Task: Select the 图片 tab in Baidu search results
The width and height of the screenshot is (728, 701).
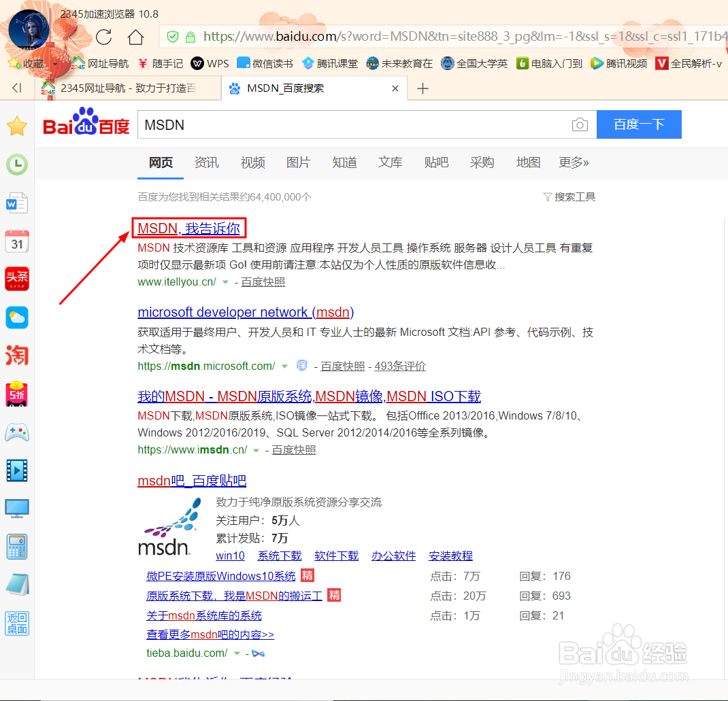Action: coord(298,163)
